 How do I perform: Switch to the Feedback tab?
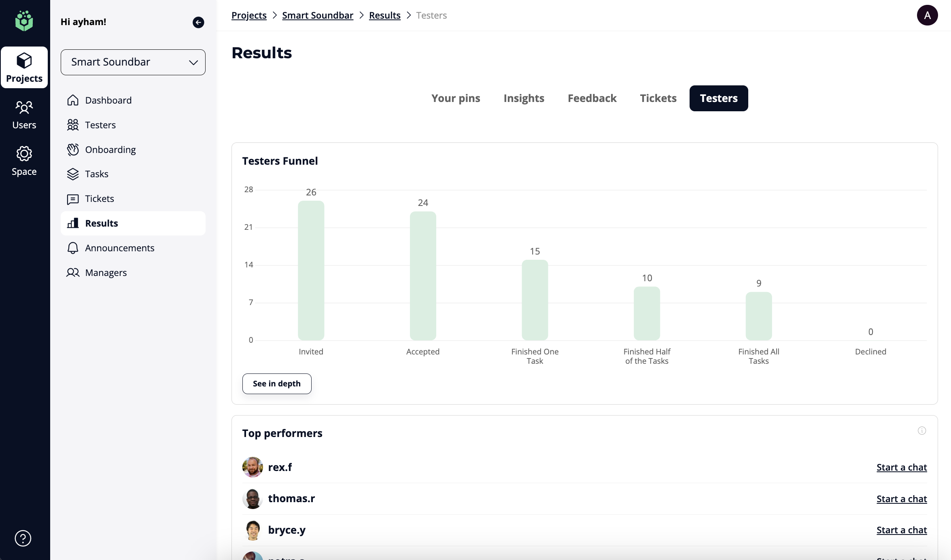click(592, 98)
